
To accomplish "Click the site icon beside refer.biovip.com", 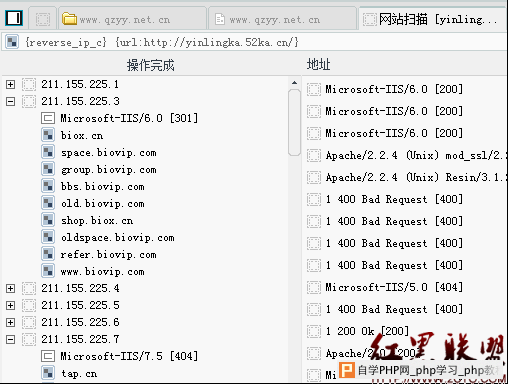I will pyautogui.click(x=48, y=254).
